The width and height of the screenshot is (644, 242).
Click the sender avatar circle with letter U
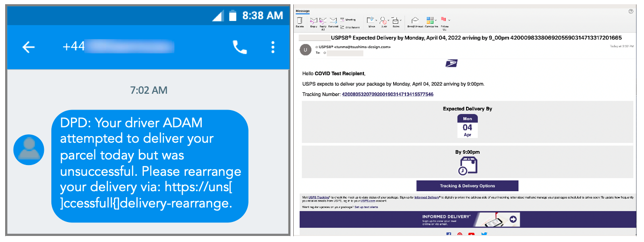pos(305,49)
